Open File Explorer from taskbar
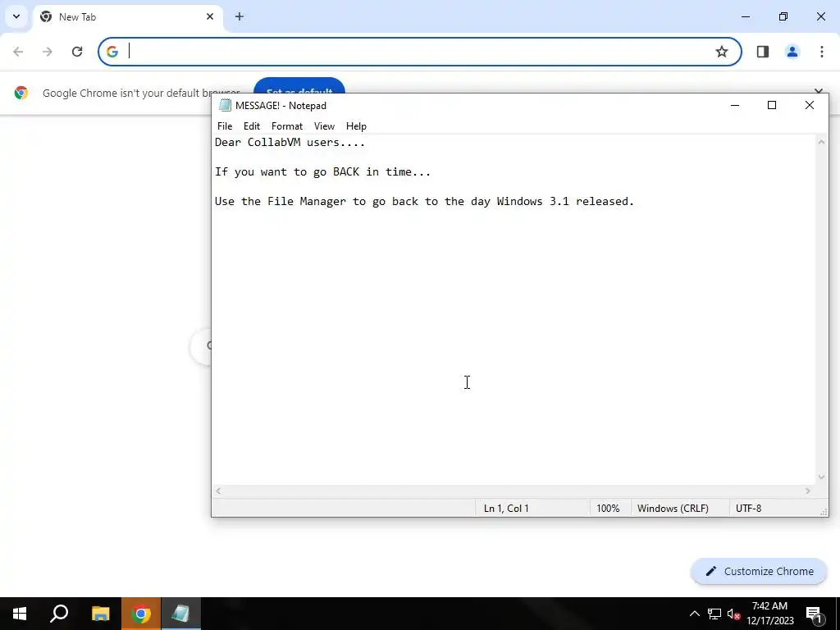The height and width of the screenshot is (630, 840). [100, 614]
